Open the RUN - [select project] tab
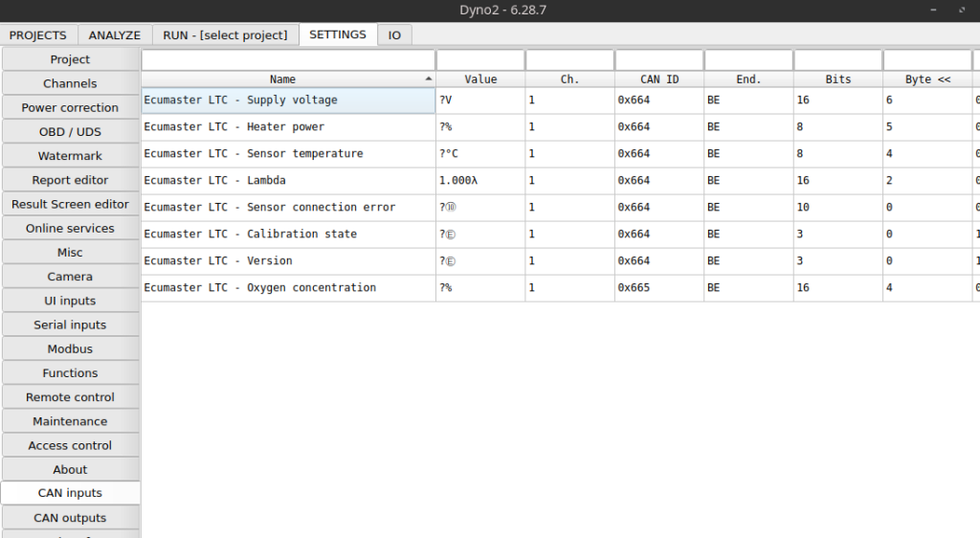 (x=225, y=35)
